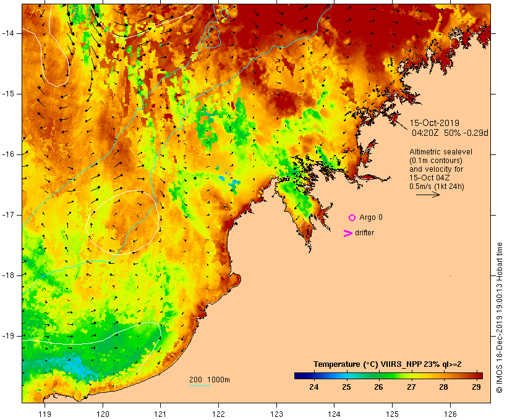Click the latitude axis label -17
Viewport: 507px width, 420px height.
[8, 215]
